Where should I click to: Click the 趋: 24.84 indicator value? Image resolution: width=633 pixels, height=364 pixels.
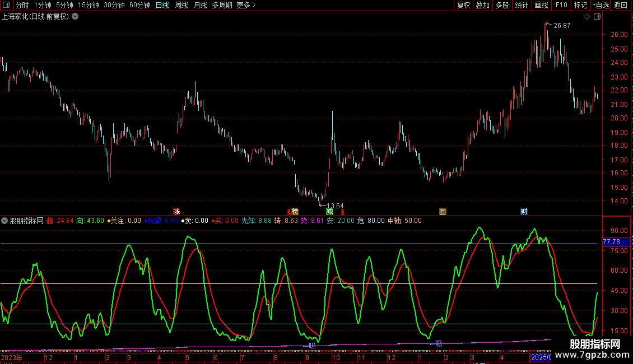point(60,221)
